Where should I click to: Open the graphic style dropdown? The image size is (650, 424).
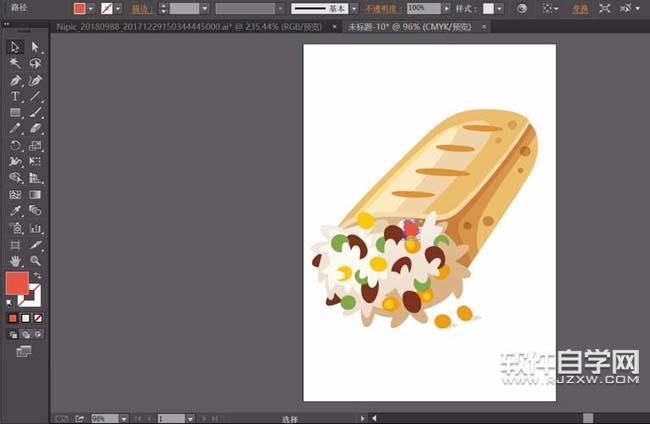click(500, 8)
